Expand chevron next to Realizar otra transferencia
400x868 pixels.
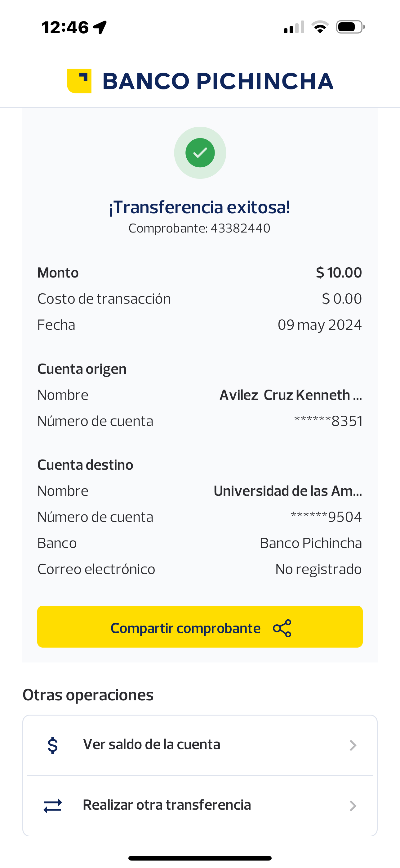coord(353,806)
